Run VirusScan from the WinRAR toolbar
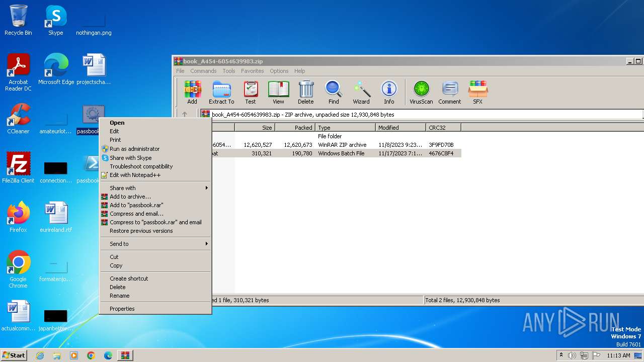The image size is (644, 362). 421,93
